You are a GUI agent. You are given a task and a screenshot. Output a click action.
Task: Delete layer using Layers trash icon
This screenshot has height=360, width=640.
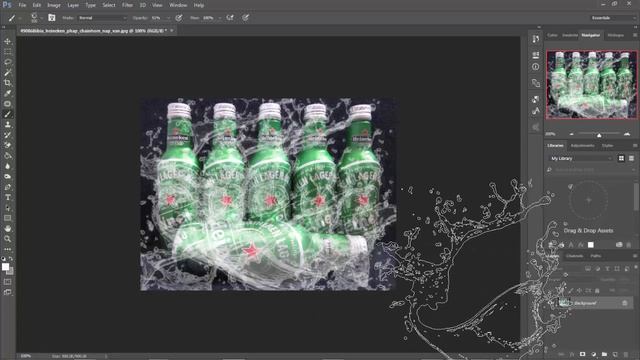tap(626, 354)
